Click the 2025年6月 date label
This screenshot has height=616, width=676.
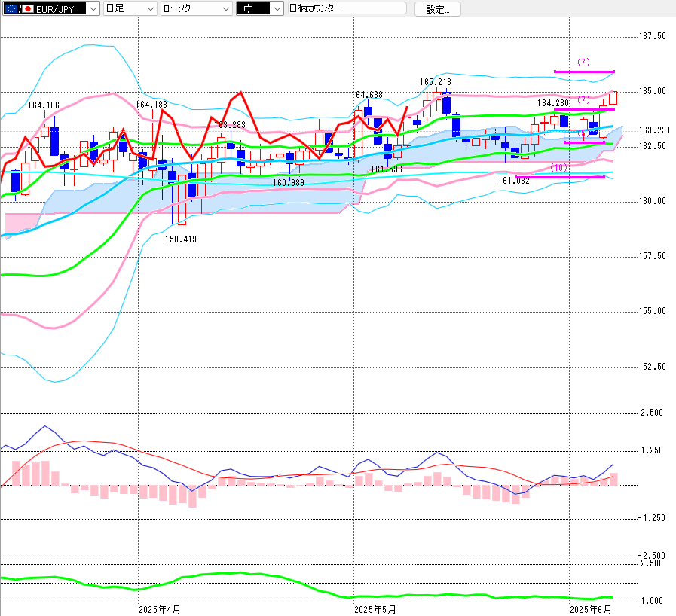591,609
